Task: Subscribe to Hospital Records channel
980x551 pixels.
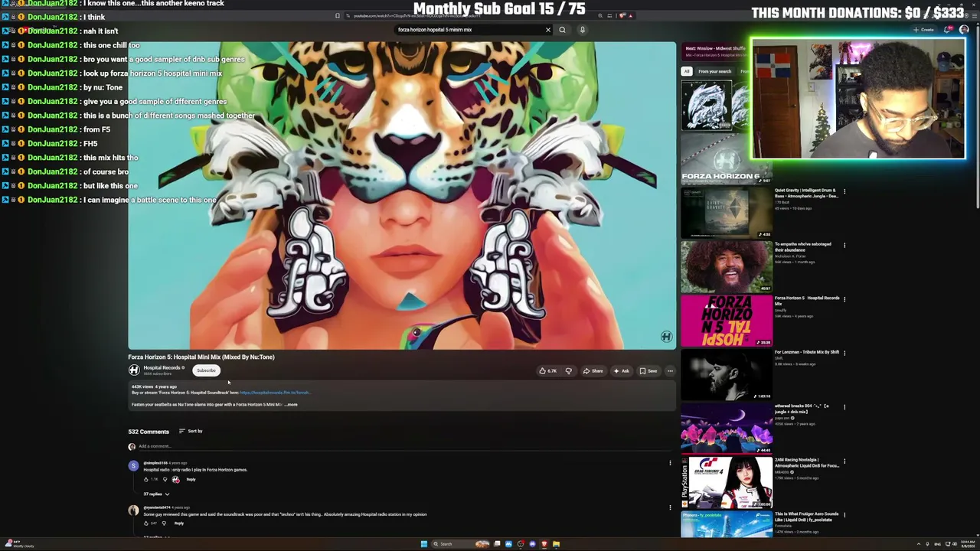Action: click(206, 370)
